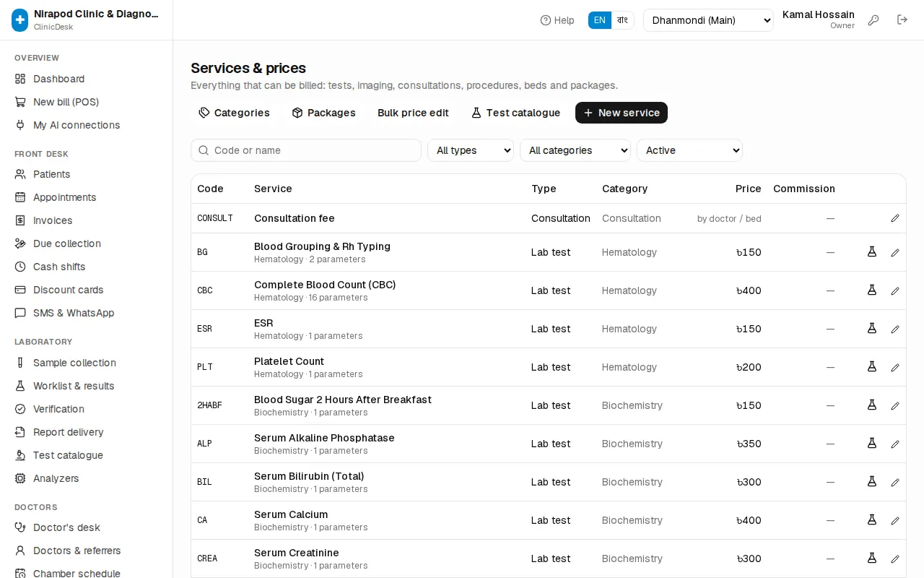
Task: Open flask icon for CBC row
Action: click(872, 290)
